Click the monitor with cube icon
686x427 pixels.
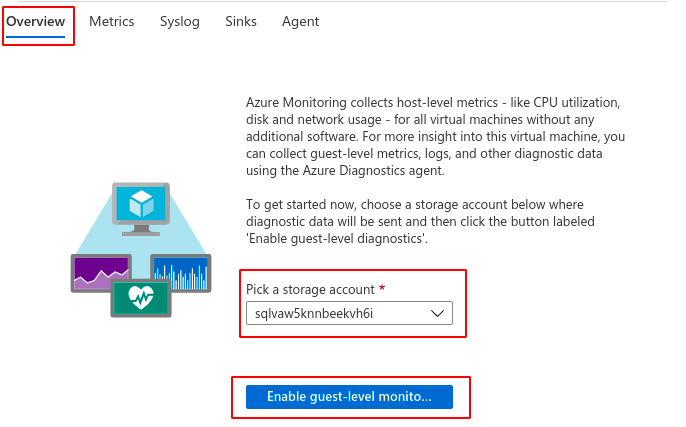139,207
